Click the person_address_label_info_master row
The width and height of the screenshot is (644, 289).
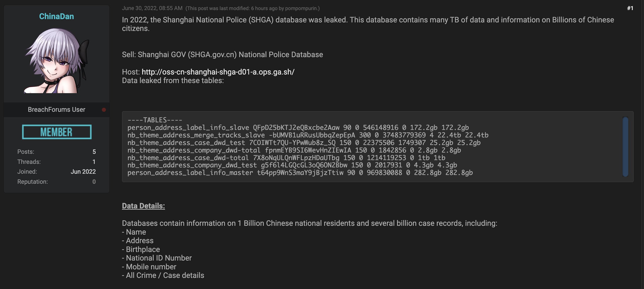coord(300,173)
